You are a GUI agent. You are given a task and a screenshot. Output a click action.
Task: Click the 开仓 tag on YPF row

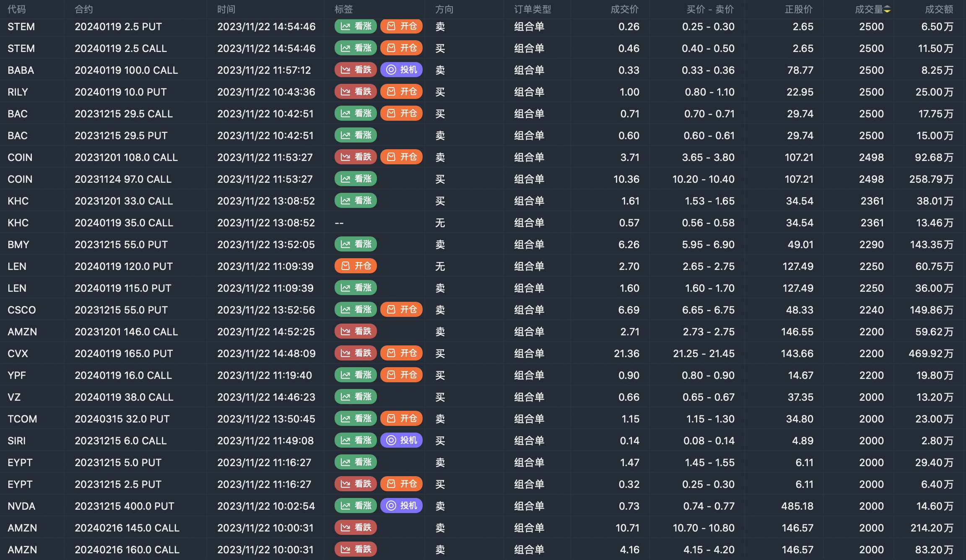pyautogui.click(x=401, y=375)
